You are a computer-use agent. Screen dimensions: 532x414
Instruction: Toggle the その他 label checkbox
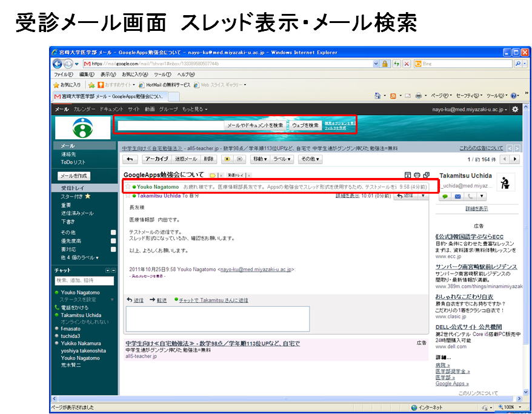(x=113, y=232)
